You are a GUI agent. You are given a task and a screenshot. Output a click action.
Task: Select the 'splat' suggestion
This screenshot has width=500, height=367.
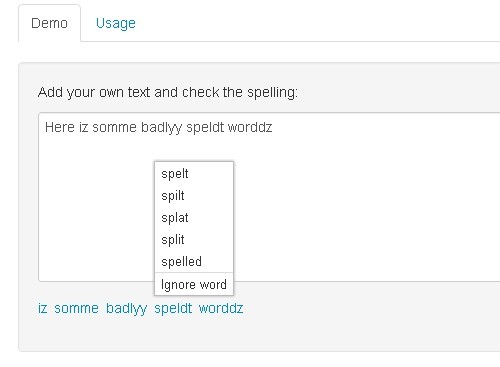(x=194, y=218)
